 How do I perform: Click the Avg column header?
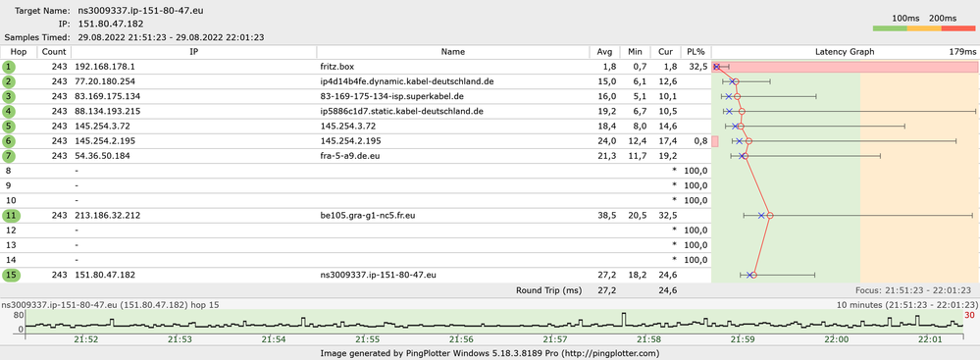pos(604,52)
